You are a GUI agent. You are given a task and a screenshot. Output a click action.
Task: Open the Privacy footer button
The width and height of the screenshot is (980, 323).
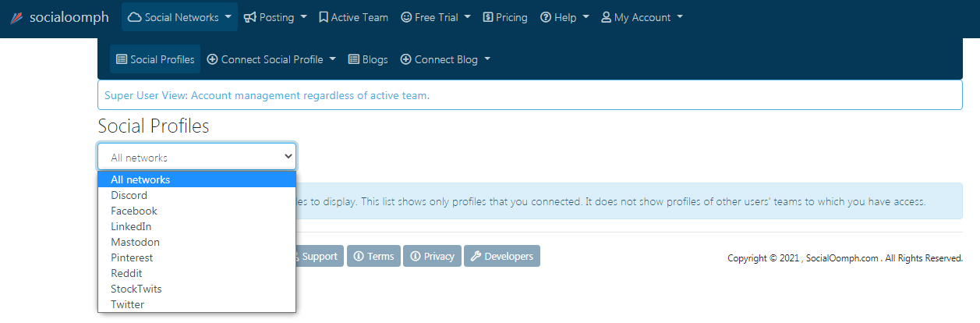tap(432, 256)
